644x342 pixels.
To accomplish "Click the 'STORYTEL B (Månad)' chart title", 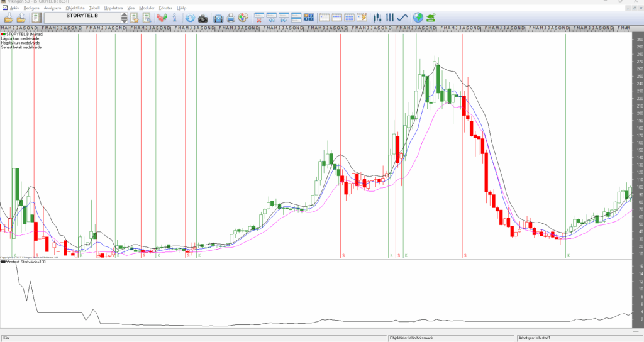I will [25, 34].
